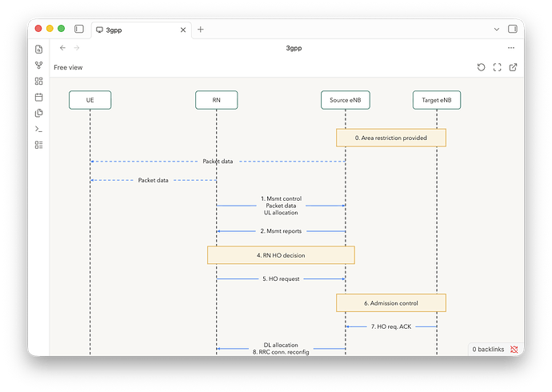This screenshot has width=552, height=392.
Task: Click Packet data label between UE and RN
Action: pyautogui.click(x=153, y=180)
